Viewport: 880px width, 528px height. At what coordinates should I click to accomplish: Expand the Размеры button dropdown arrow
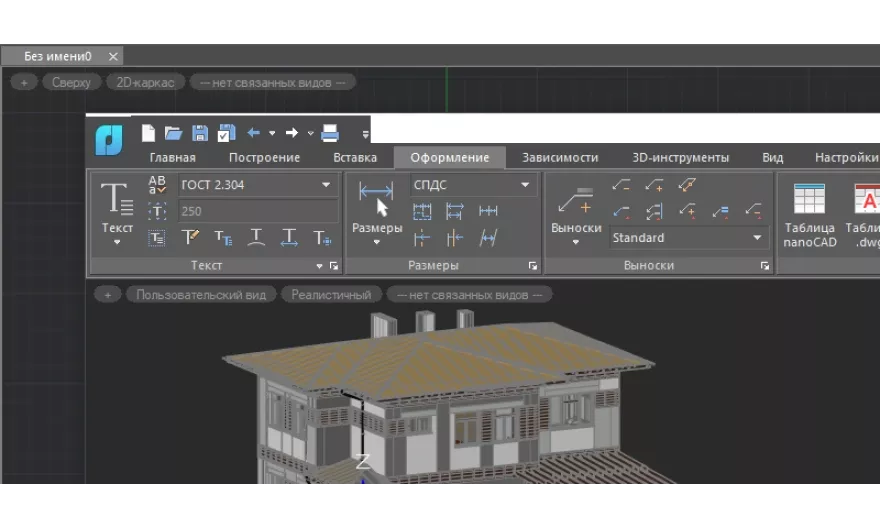pyautogui.click(x=376, y=242)
